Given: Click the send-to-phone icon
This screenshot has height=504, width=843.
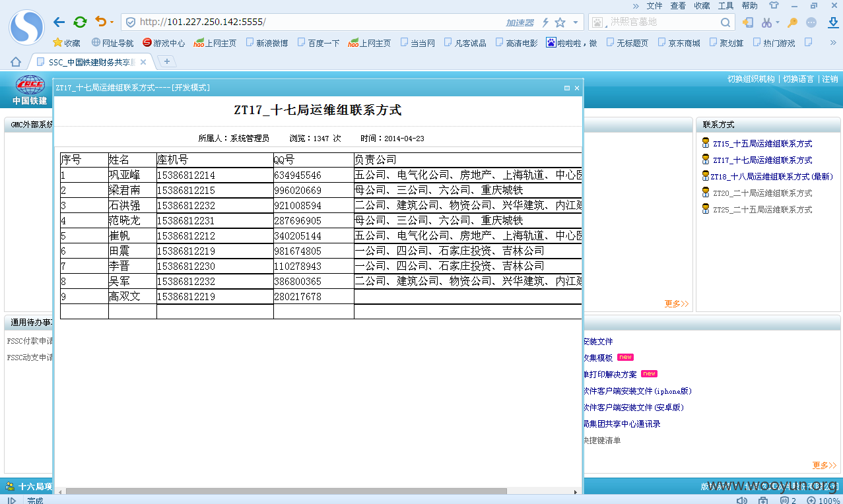Looking at the screenshot, I should click(x=747, y=22).
